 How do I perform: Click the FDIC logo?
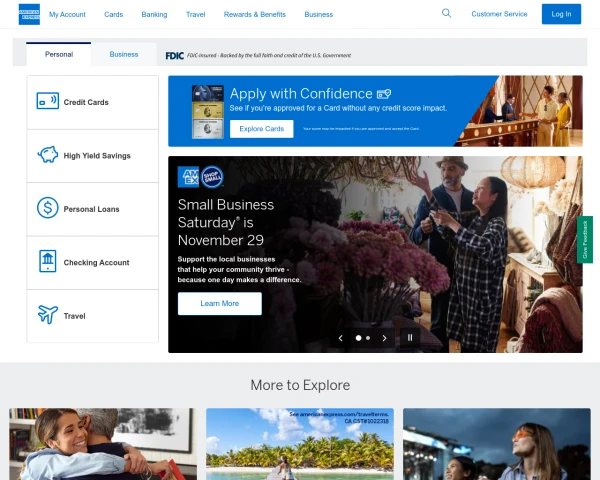click(174, 56)
